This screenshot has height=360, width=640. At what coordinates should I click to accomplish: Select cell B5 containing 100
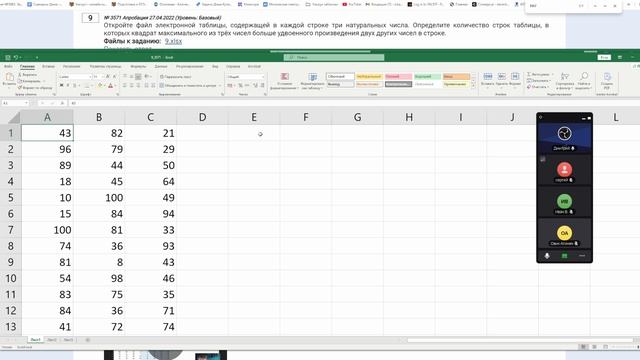click(99, 198)
